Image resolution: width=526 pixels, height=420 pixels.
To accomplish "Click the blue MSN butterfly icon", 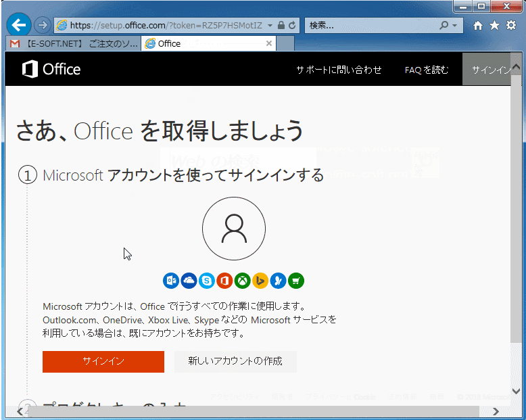I will (278, 281).
